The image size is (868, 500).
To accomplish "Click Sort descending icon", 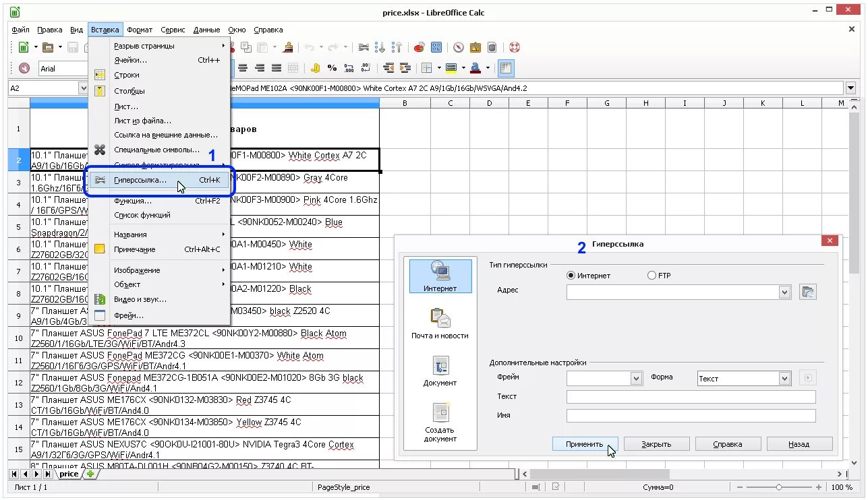I will click(x=397, y=47).
